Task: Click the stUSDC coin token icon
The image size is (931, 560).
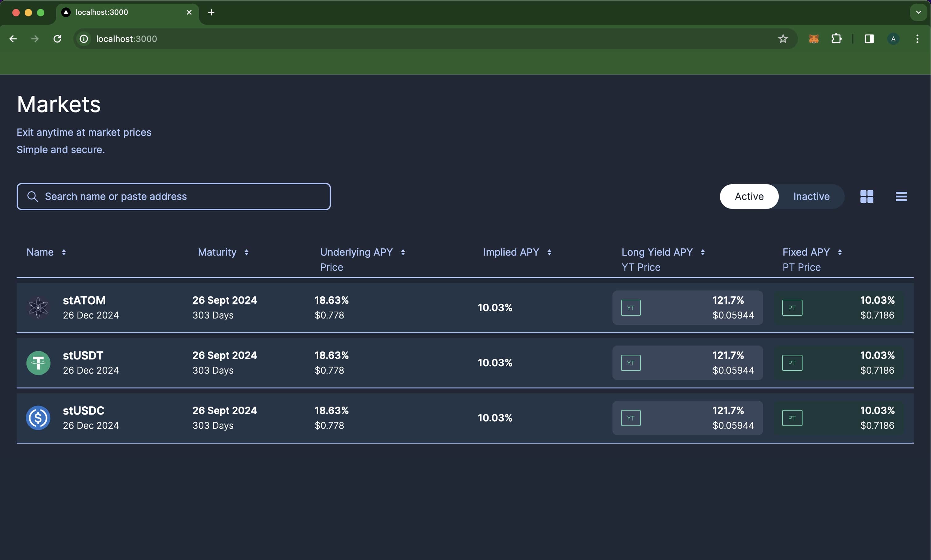Action: coord(38,418)
